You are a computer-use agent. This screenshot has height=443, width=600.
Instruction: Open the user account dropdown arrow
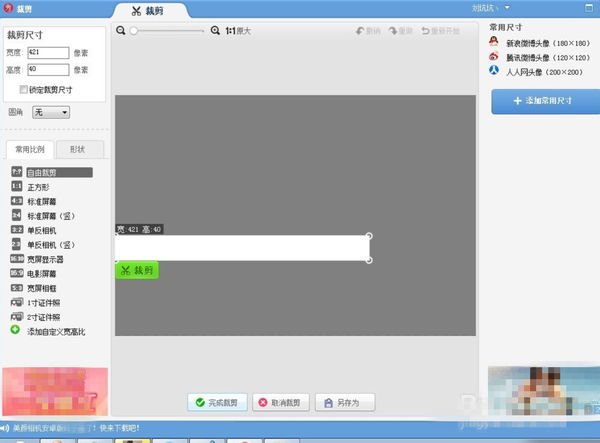coord(507,7)
